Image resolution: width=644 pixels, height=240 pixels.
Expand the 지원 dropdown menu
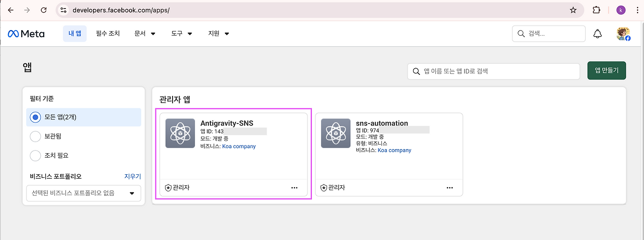pos(218,34)
